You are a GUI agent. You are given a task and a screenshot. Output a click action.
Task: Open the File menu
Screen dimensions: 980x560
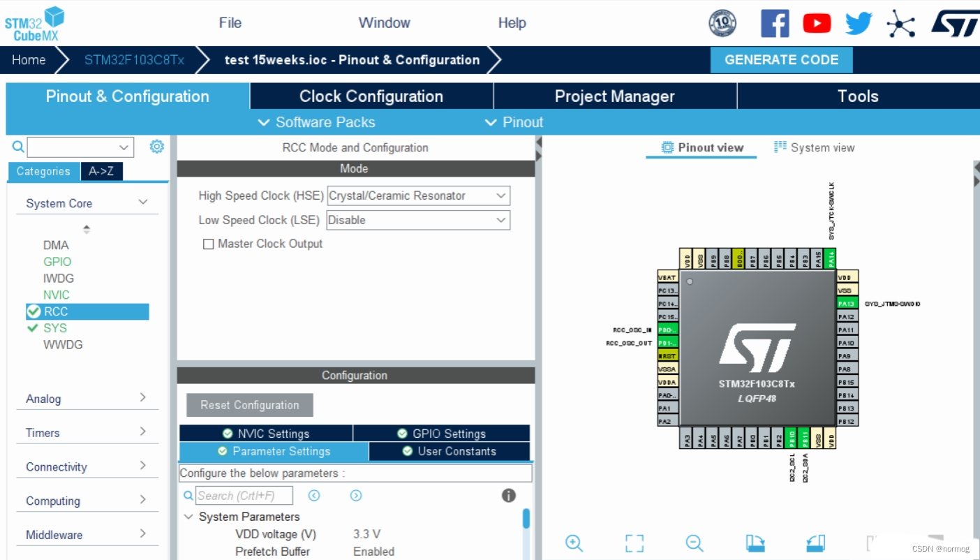(230, 23)
